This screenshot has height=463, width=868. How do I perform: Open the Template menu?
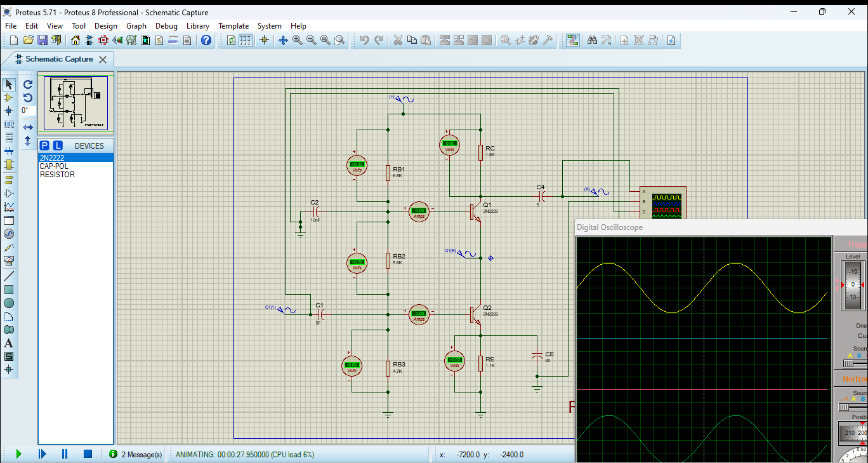pos(233,26)
